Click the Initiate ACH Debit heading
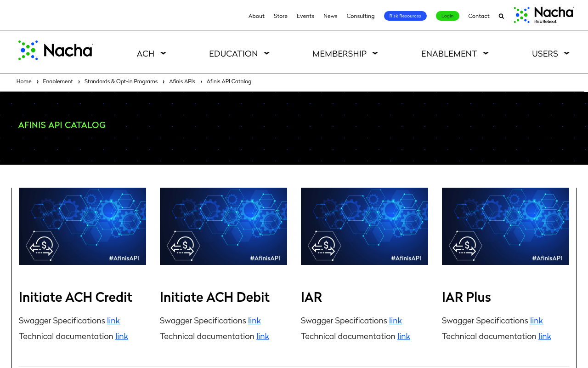This screenshot has width=588, height=368. [x=215, y=297]
